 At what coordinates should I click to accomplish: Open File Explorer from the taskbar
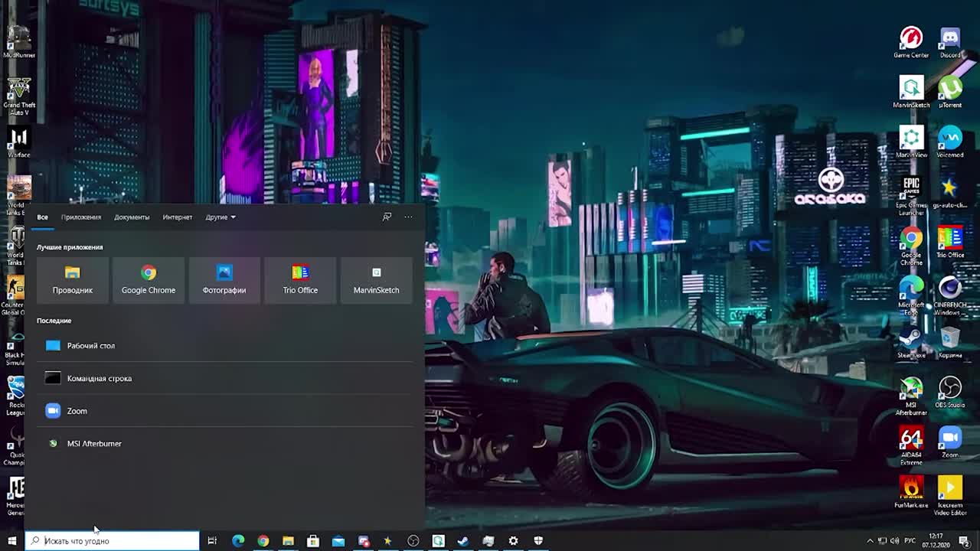288,541
